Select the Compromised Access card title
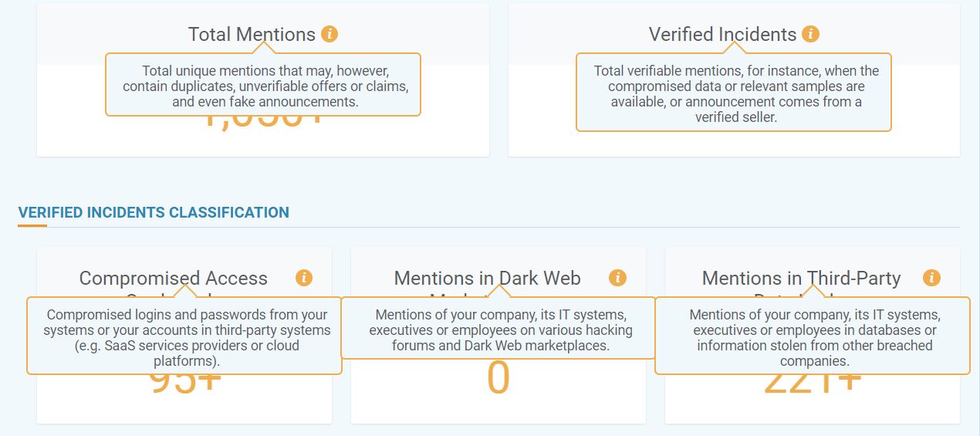The image size is (980, 436). (x=174, y=279)
